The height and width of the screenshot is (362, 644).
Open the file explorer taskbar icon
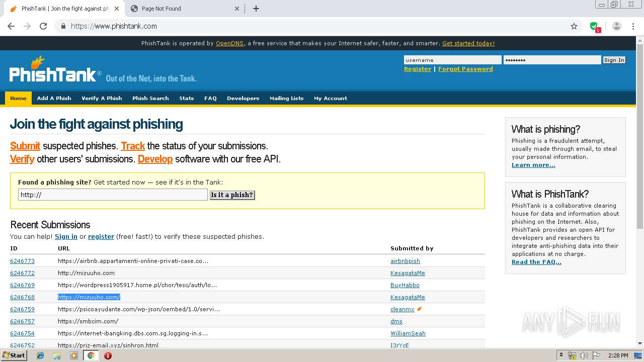tap(57, 355)
